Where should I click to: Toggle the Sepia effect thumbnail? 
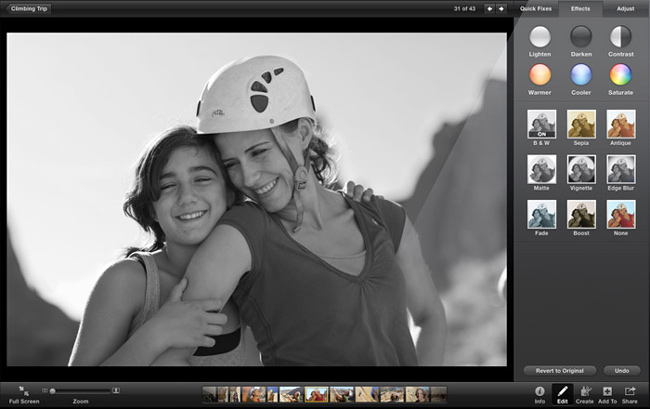(581, 124)
